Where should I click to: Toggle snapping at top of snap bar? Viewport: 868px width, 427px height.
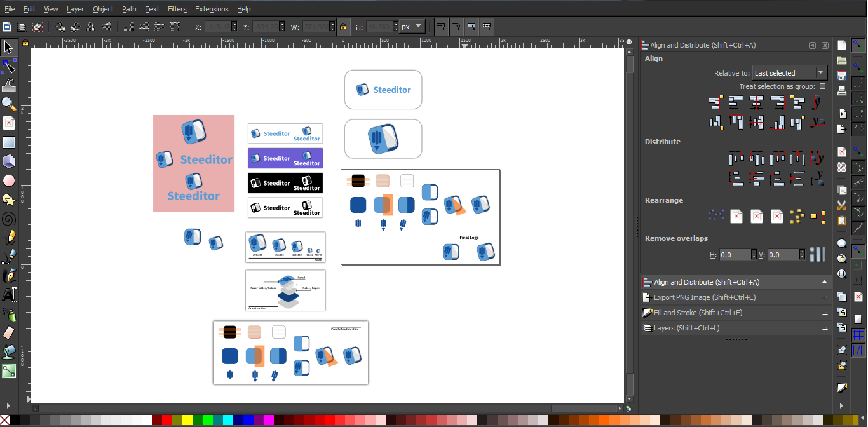click(858, 46)
